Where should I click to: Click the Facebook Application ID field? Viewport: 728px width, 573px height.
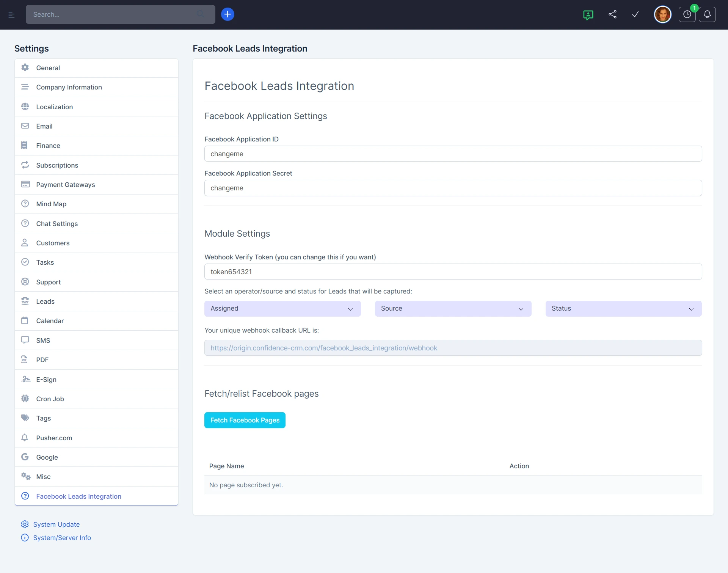[x=453, y=154]
